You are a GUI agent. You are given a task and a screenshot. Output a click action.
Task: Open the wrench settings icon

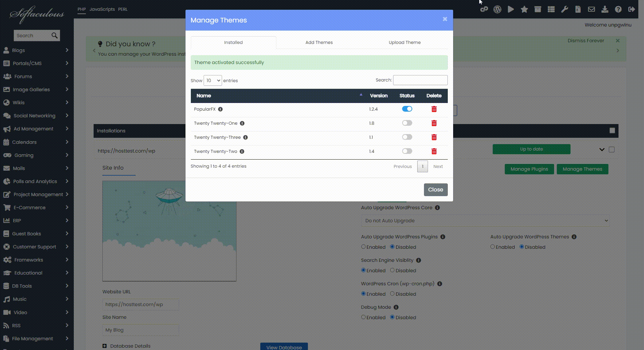pyautogui.click(x=565, y=9)
